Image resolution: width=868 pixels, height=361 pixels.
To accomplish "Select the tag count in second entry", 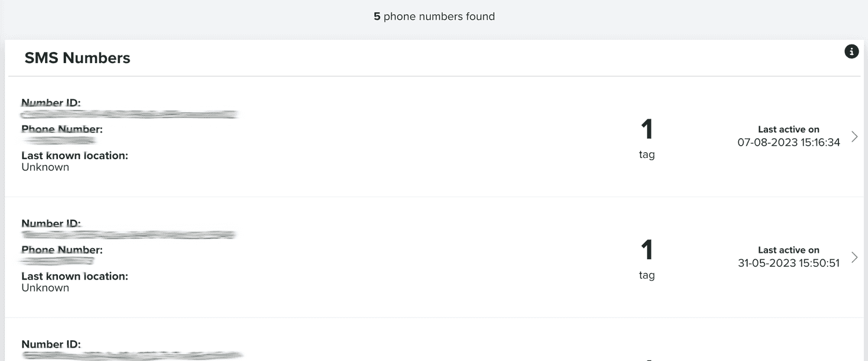I will point(647,250).
